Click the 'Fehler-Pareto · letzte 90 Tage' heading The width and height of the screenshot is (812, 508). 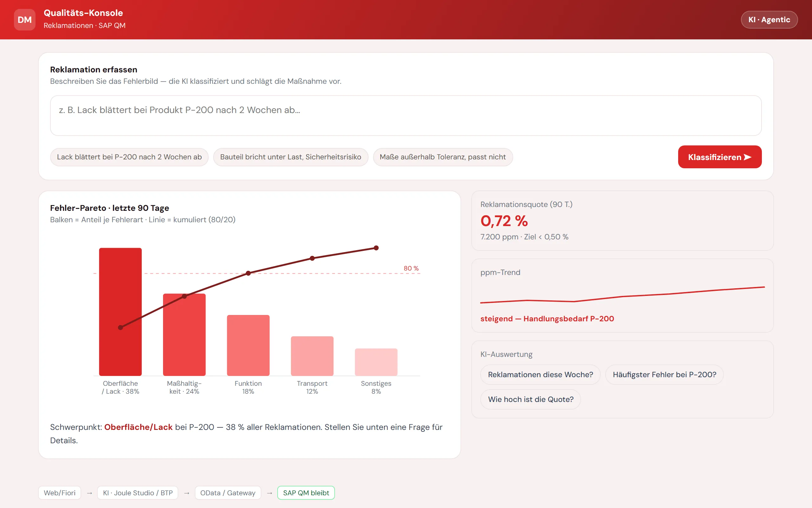pos(109,208)
